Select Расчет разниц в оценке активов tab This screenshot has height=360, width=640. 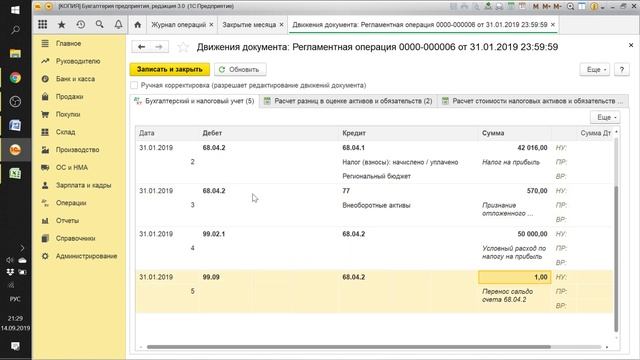[348, 101]
